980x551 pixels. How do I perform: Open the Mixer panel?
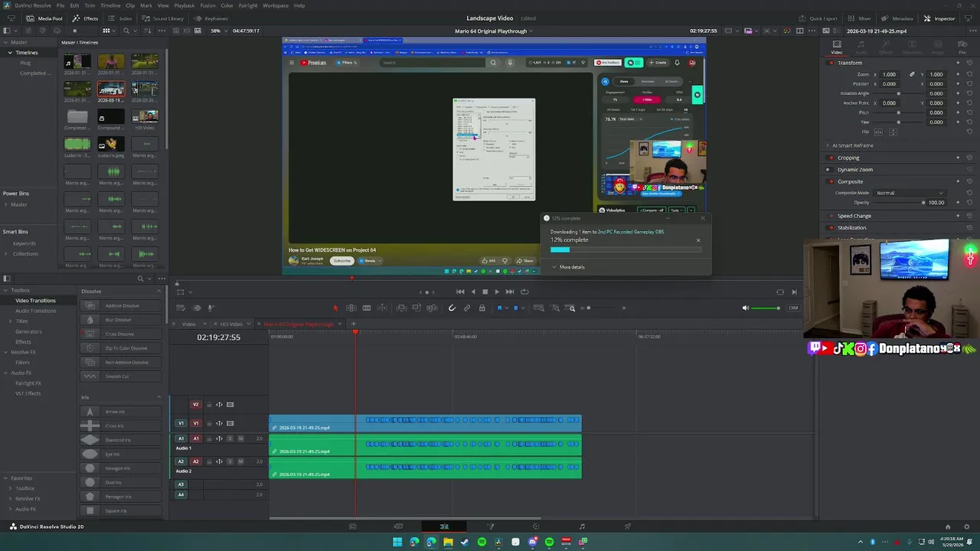(860, 18)
